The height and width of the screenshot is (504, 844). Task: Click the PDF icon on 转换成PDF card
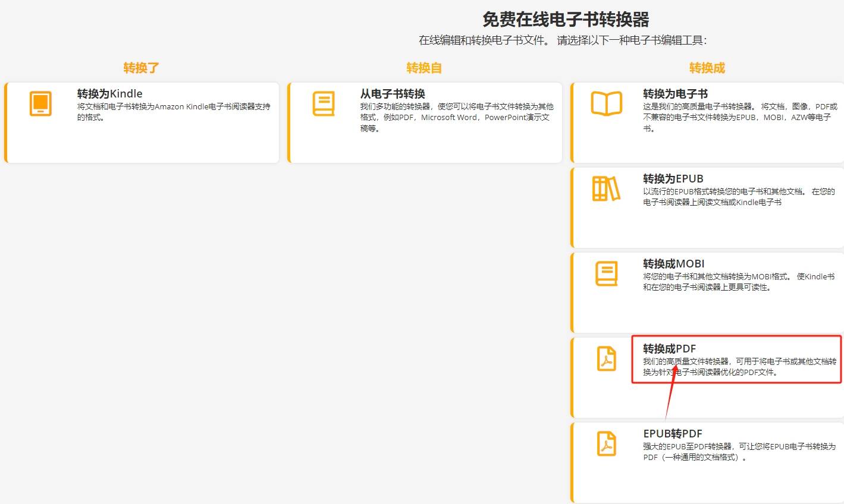[x=606, y=359]
